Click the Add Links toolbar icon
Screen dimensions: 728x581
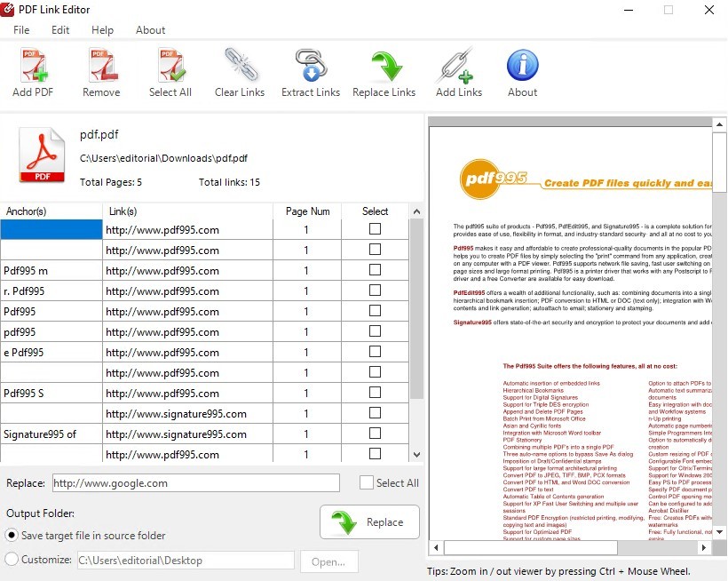tap(456, 65)
